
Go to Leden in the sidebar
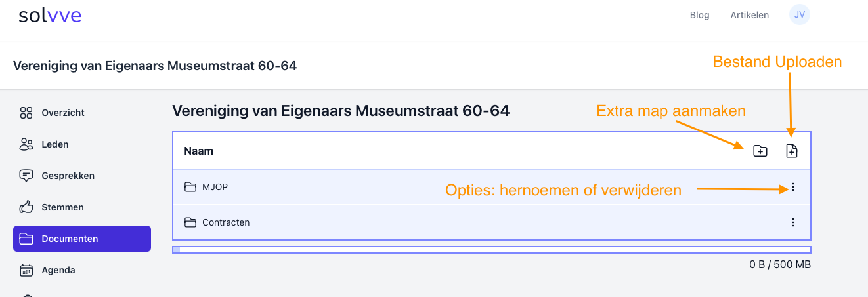tap(54, 144)
